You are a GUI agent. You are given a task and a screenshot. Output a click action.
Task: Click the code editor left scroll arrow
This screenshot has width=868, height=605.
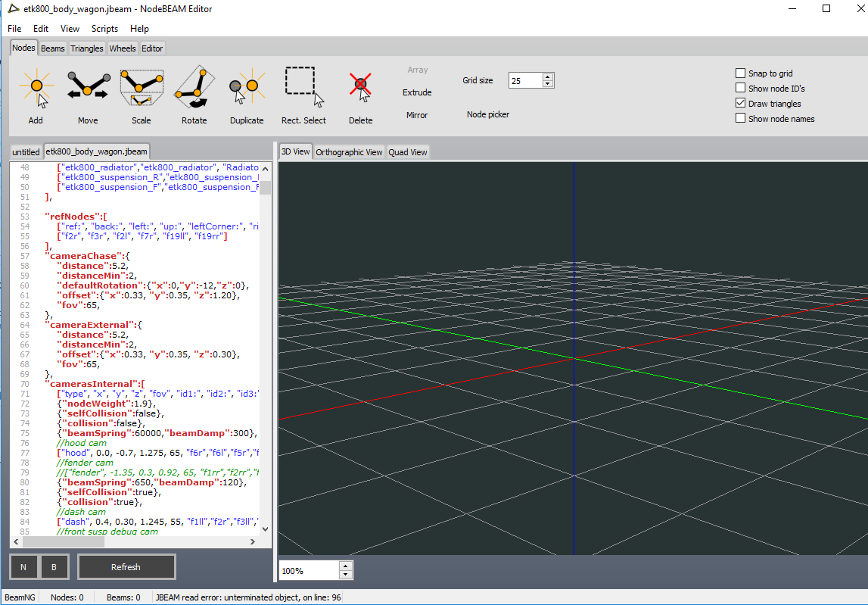click(x=16, y=541)
